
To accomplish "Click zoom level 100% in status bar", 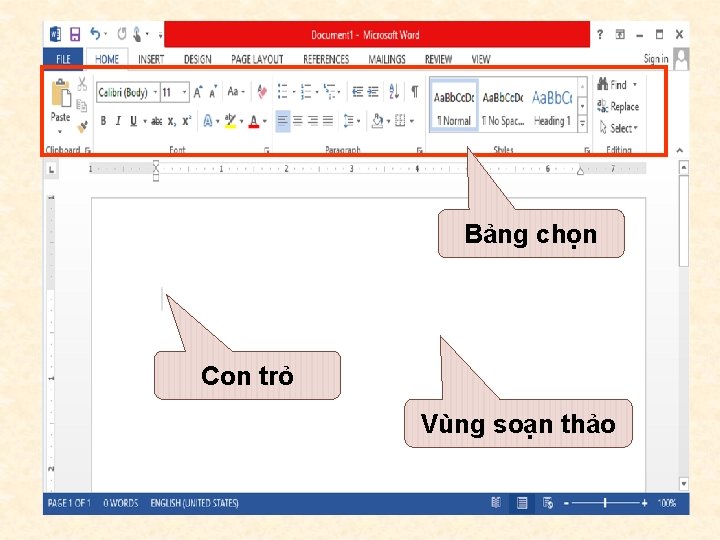I will point(667,503).
